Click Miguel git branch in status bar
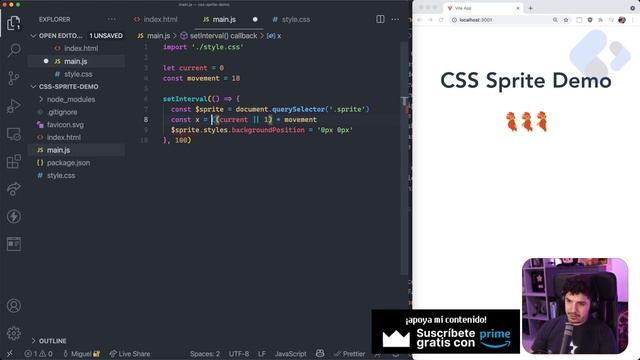The width and height of the screenshot is (640, 360). pos(81,353)
